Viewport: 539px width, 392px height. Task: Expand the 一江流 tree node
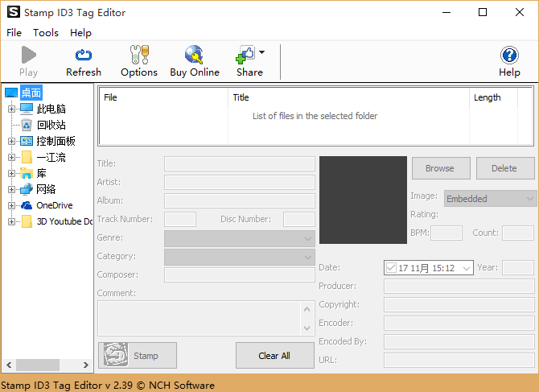tap(11, 157)
